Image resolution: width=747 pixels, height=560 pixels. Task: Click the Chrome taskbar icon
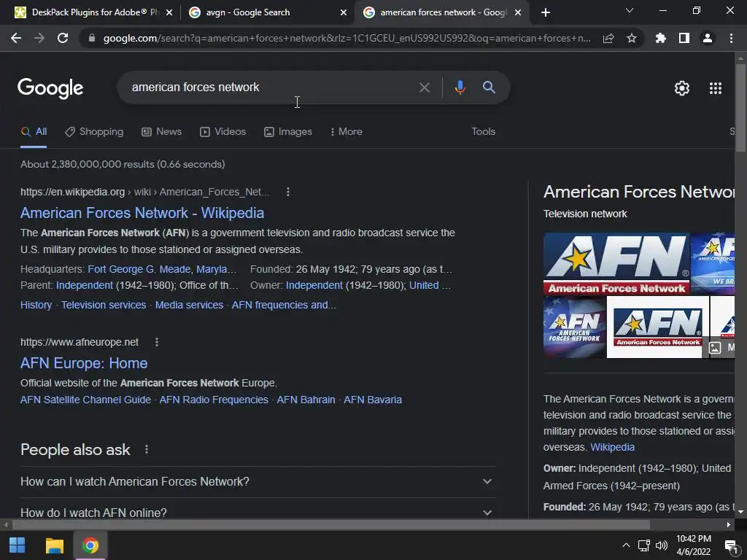(x=90, y=545)
